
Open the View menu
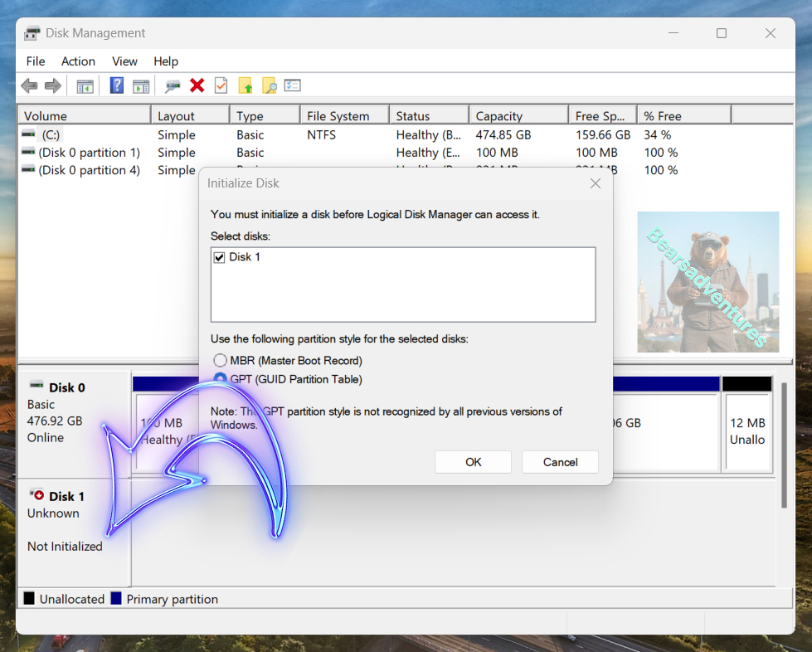(124, 61)
